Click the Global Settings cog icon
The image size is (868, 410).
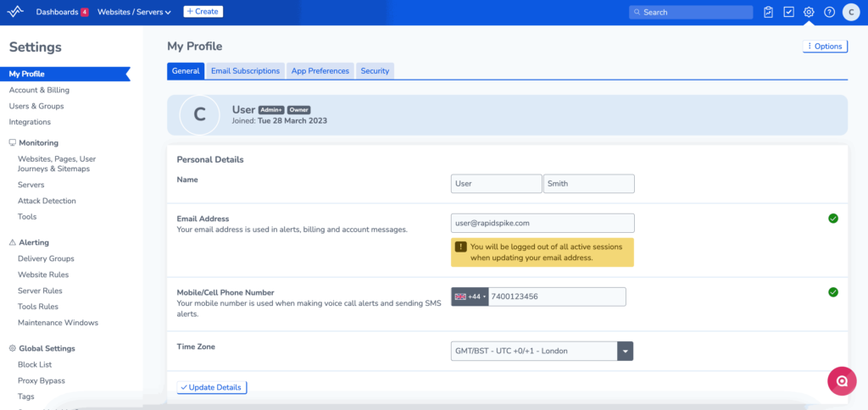point(13,348)
